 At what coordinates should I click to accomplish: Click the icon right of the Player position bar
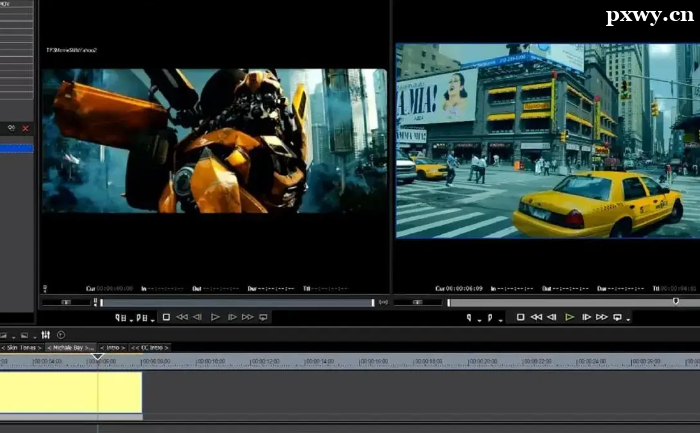pos(383,302)
